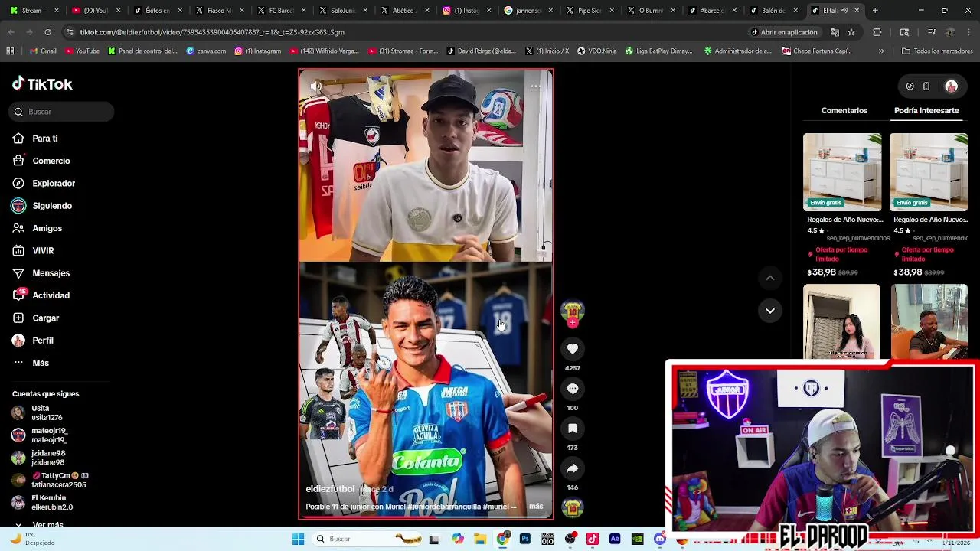Click the Chrome reload button
The image size is (980, 551).
pyautogui.click(x=47, y=32)
